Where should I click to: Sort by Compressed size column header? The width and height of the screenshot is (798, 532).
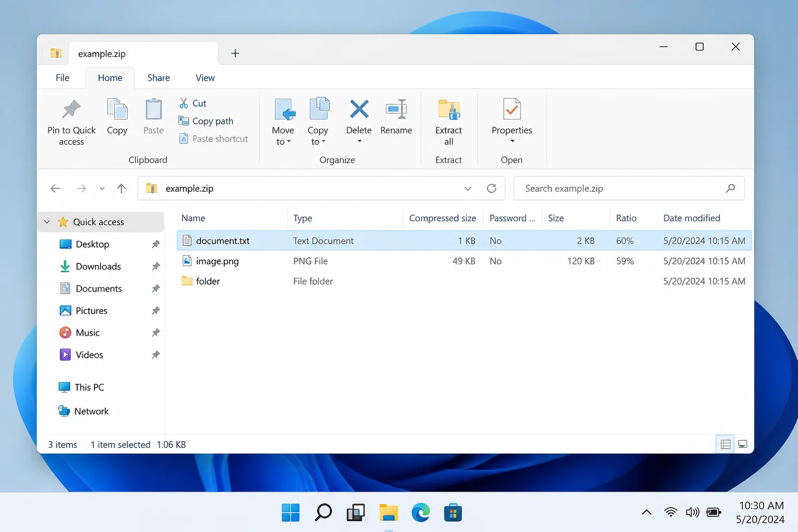coord(443,218)
